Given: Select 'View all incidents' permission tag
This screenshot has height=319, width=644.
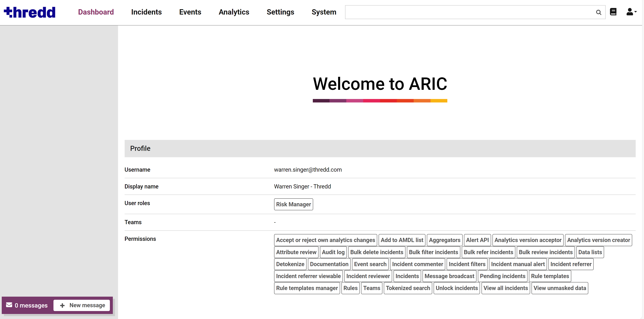Looking at the screenshot, I should [505, 288].
